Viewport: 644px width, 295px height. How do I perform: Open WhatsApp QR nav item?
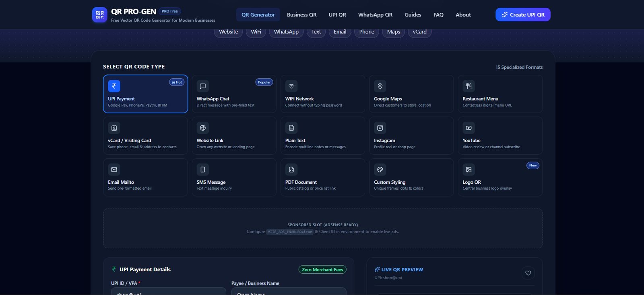coord(375,15)
